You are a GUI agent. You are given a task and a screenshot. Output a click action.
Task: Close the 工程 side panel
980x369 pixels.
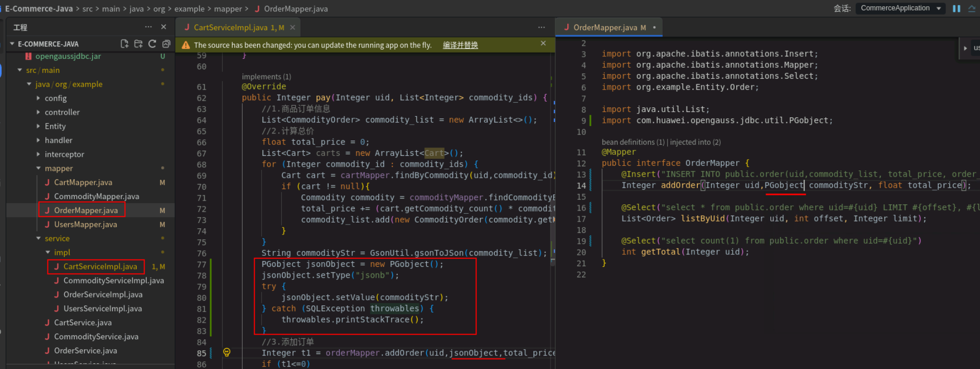pos(164,27)
